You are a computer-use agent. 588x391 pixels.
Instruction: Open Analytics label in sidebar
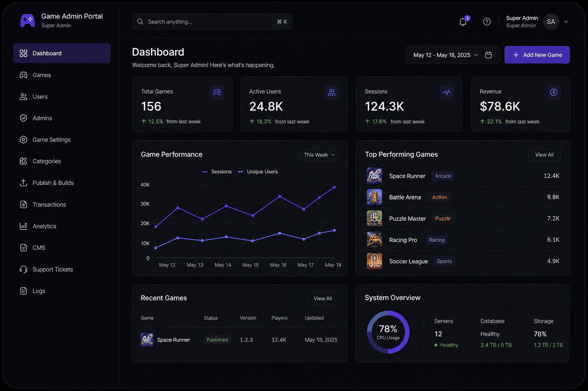click(44, 226)
